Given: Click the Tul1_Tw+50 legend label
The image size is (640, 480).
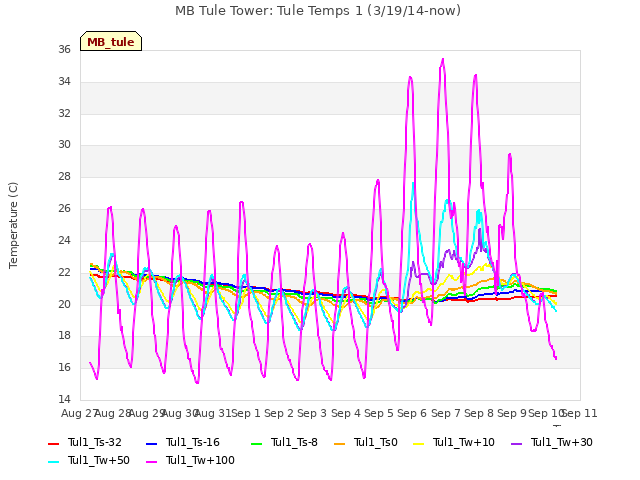Looking at the screenshot, I should tap(99, 460).
